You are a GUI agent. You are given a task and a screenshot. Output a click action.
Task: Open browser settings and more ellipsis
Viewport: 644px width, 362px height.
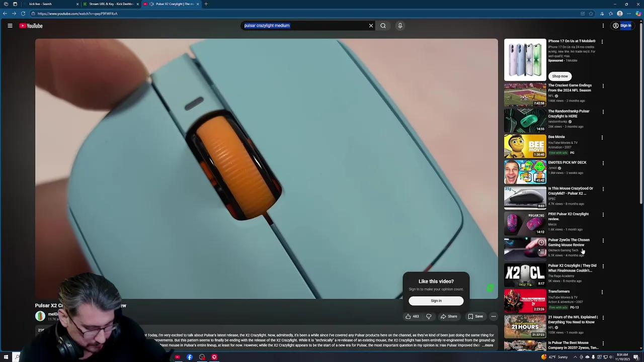pyautogui.click(x=629, y=14)
